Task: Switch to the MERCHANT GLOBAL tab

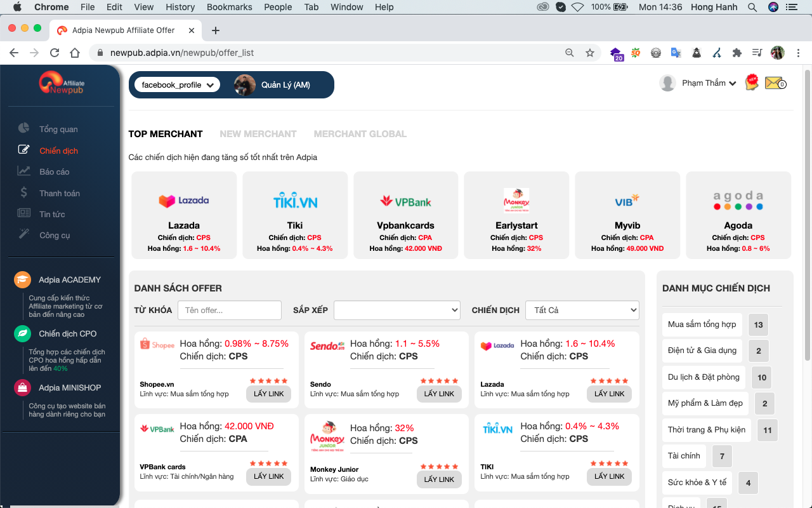Action: [360, 133]
